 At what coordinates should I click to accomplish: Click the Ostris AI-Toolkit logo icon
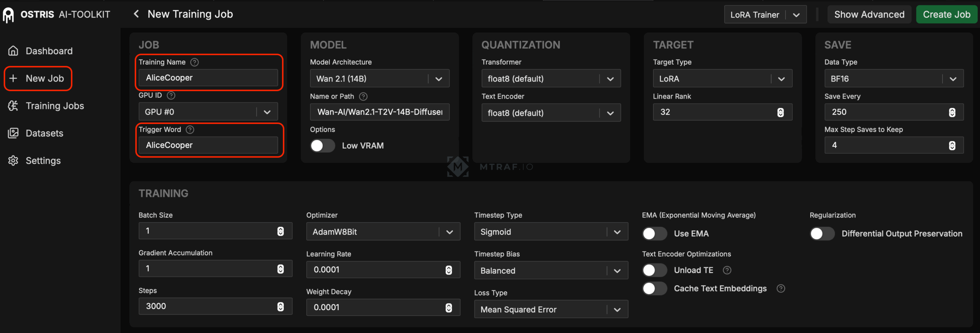click(8, 15)
